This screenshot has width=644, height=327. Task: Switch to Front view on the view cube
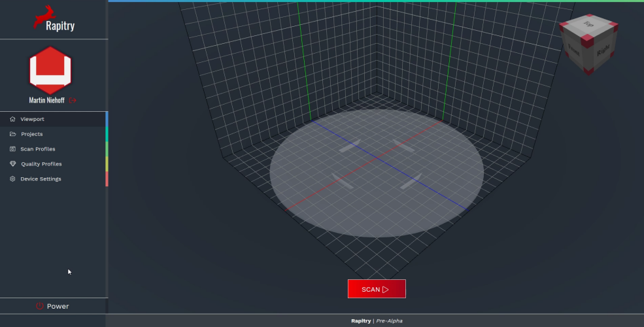pos(574,49)
